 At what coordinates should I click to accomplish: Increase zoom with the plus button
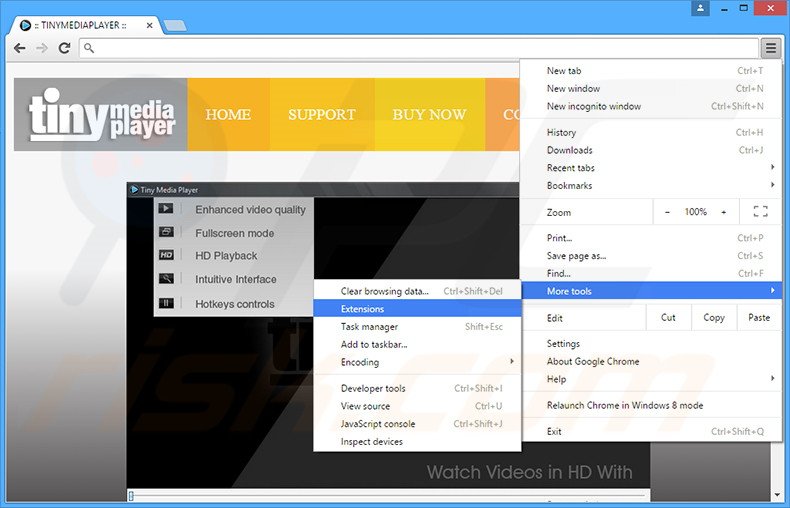[723, 212]
